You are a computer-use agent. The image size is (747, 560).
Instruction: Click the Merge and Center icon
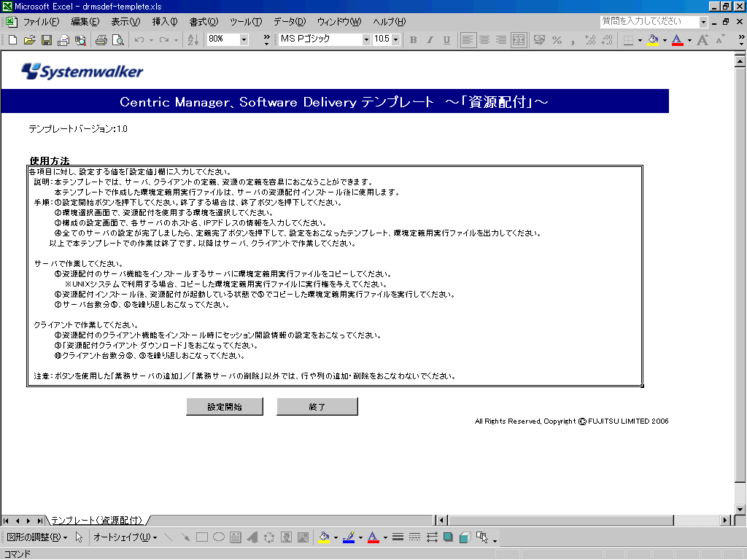click(519, 40)
